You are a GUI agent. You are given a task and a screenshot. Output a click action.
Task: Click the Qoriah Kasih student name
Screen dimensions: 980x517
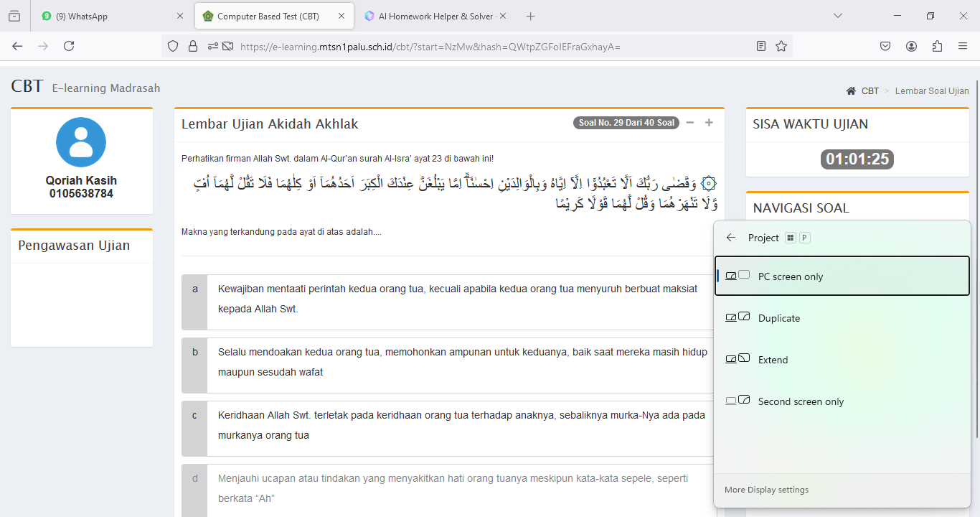[x=81, y=181]
